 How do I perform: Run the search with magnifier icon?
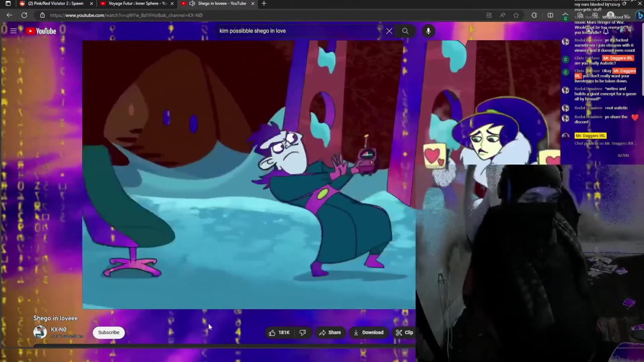(405, 31)
